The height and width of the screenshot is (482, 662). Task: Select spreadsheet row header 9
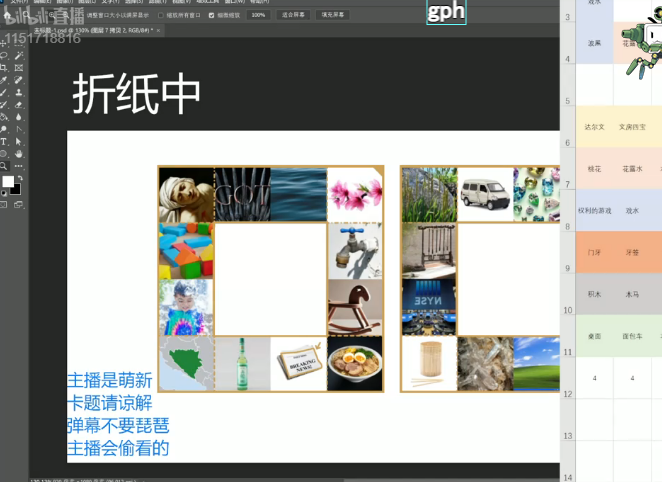coord(567,269)
